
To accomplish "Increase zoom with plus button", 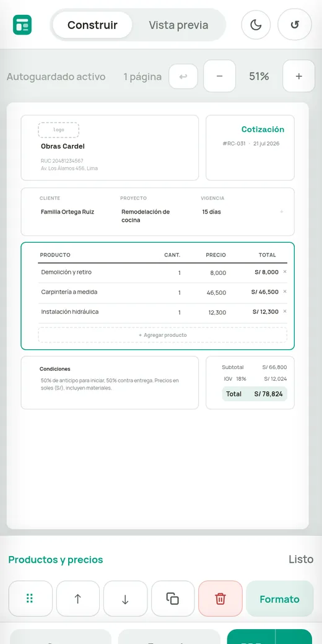I will [298, 76].
